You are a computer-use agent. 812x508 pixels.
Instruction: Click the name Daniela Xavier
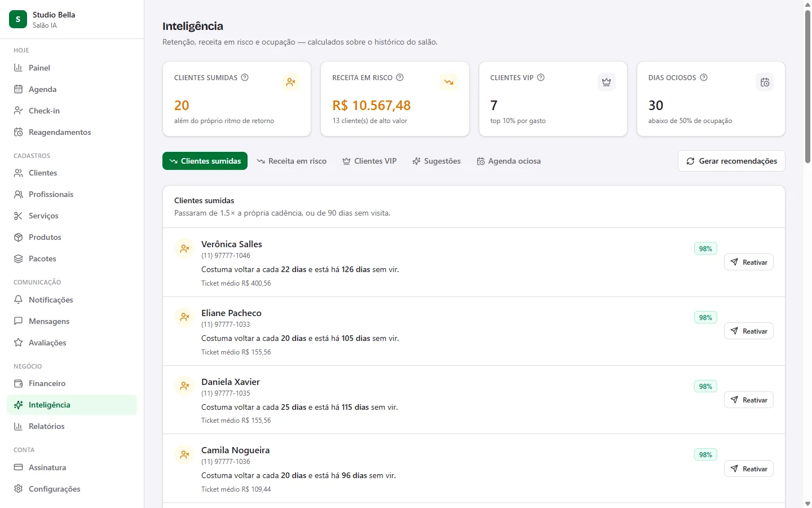(231, 382)
